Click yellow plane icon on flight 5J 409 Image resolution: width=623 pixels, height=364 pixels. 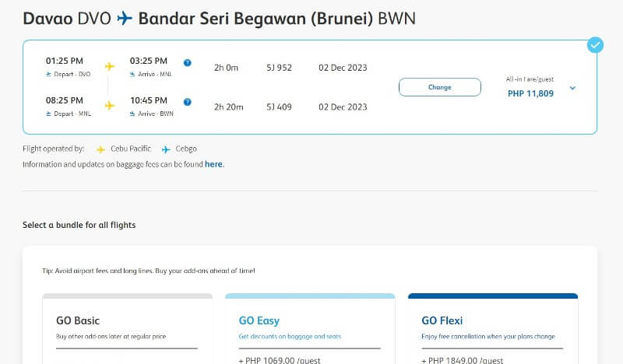click(x=109, y=106)
